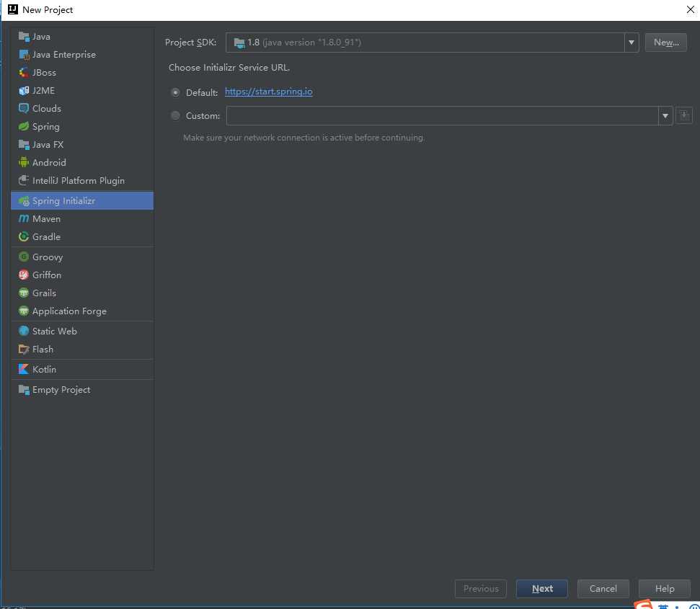Select the Custom service URL radio button

click(x=175, y=115)
